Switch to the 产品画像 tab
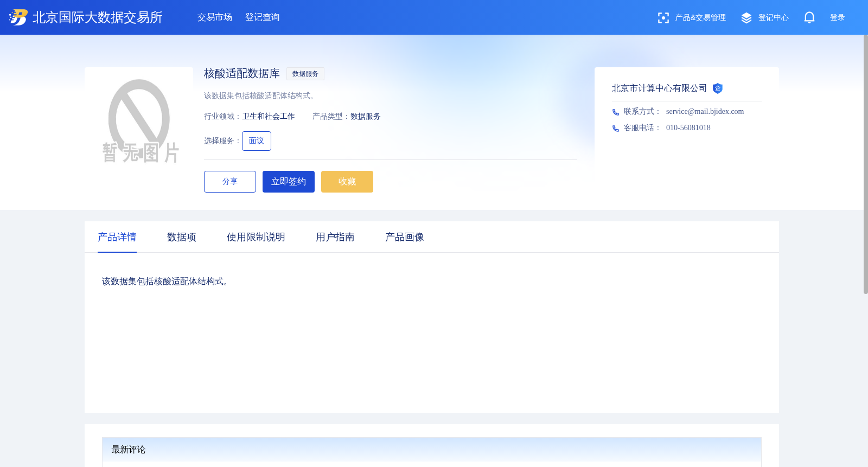Image resolution: width=868 pixels, height=467 pixels. pyautogui.click(x=405, y=237)
